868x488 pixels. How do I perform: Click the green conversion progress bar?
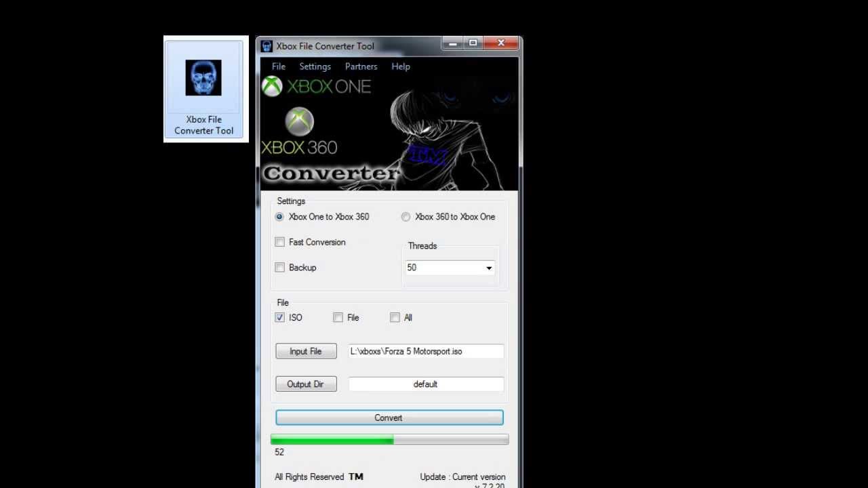pyautogui.click(x=389, y=440)
